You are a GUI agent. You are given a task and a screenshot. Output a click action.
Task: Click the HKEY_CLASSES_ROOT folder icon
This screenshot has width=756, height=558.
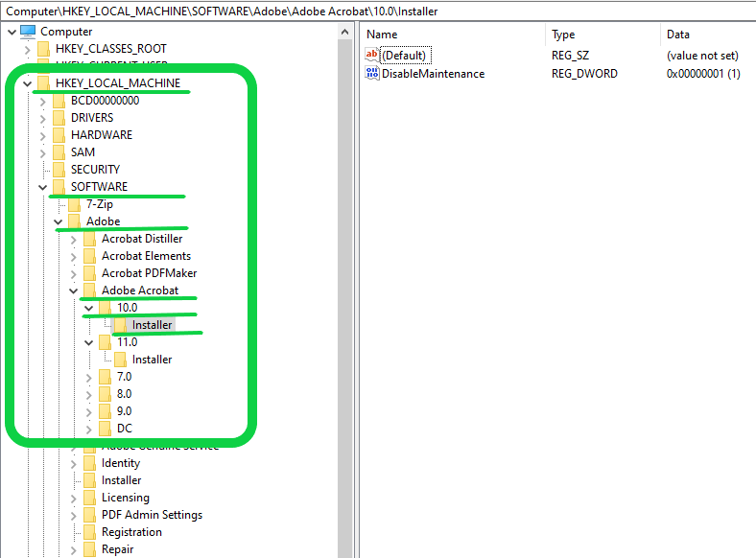point(43,49)
